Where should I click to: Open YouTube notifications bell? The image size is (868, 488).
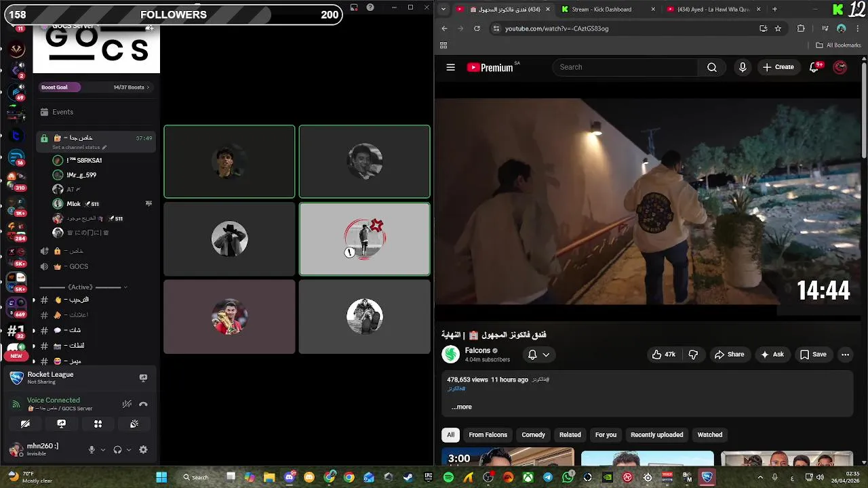pos(814,67)
